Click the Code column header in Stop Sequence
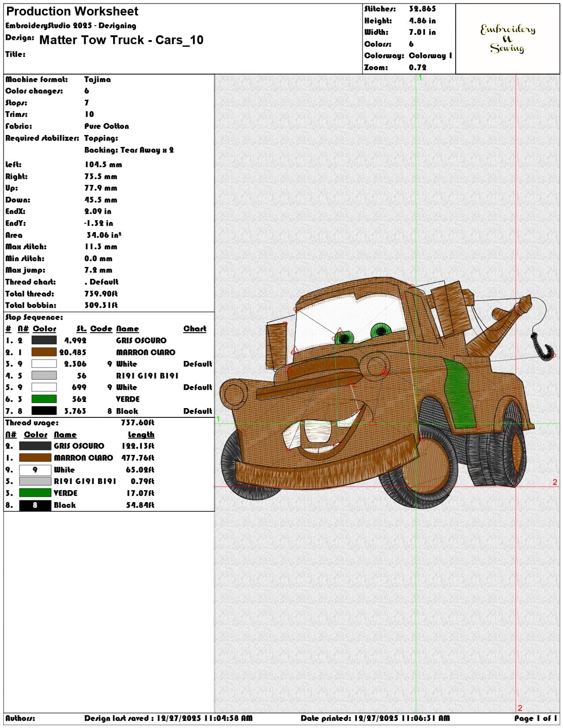The width and height of the screenshot is (563, 728). coord(101,329)
